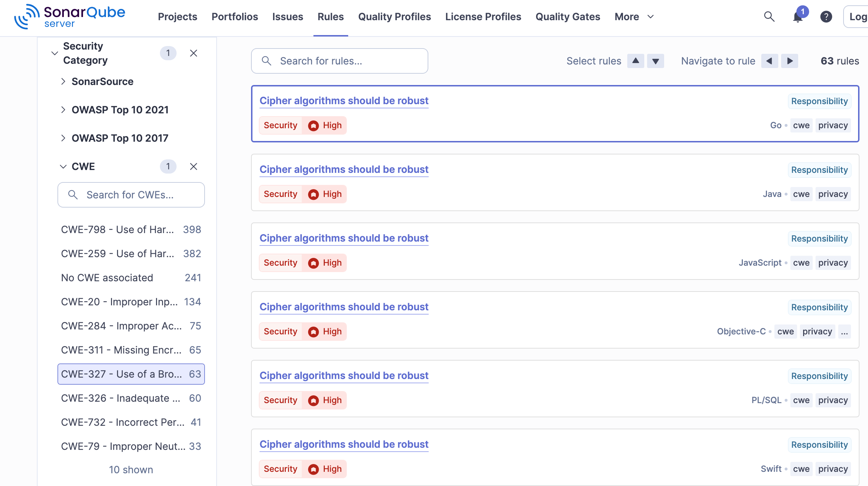Select the No CWE associated filter

131,278
